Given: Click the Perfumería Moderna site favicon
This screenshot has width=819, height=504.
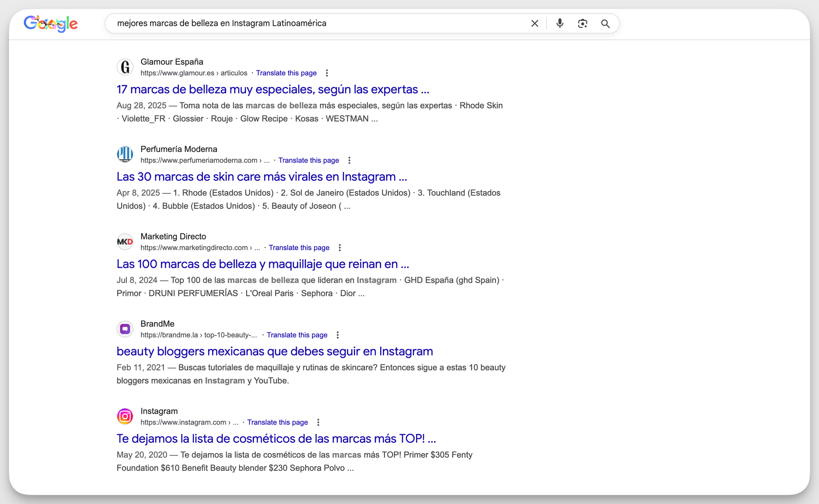Looking at the screenshot, I should pyautogui.click(x=125, y=154).
